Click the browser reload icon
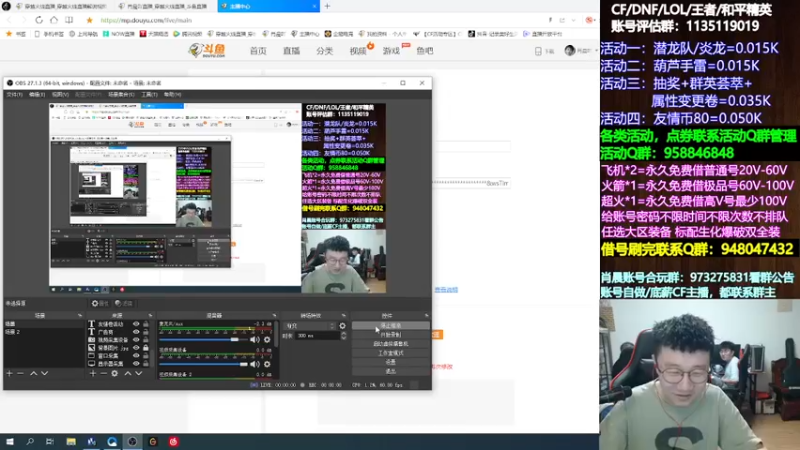This screenshot has height=450, width=800. click(x=39, y=20)
